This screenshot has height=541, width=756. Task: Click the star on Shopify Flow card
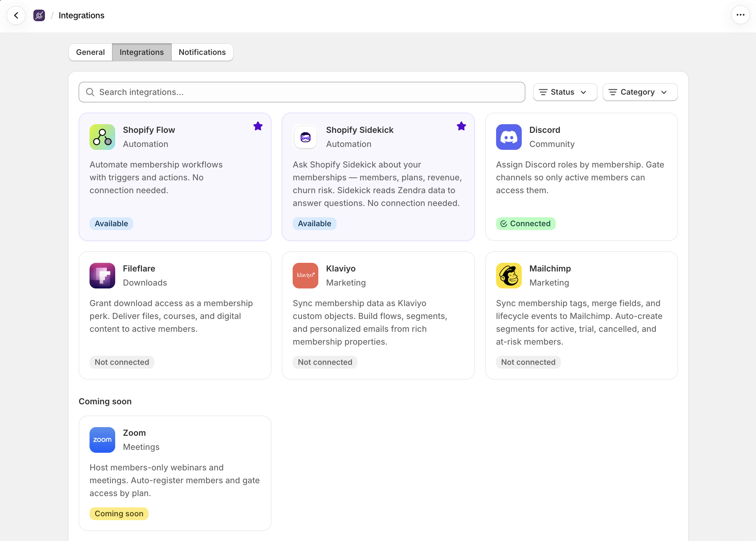coord(258,126)
